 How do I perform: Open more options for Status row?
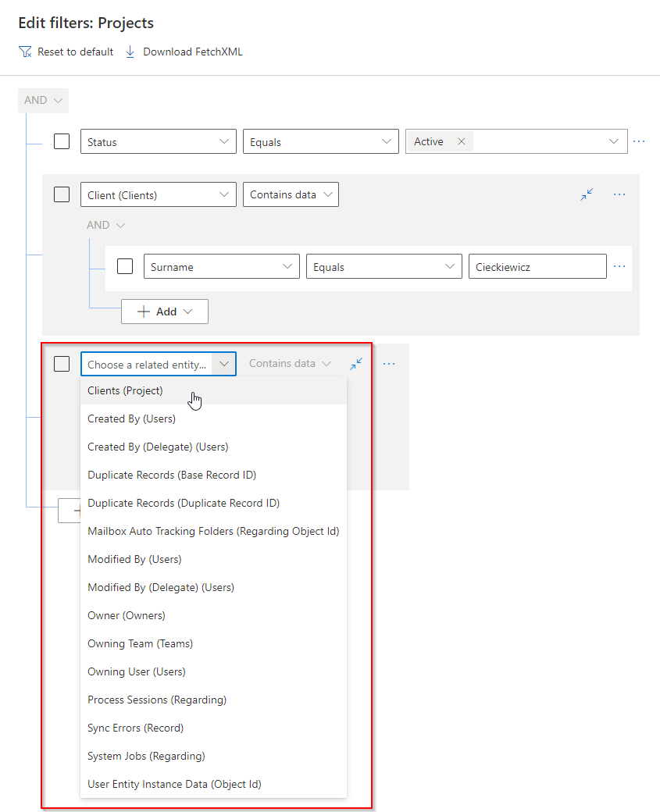pyautogui.click(x=639, y=141)
